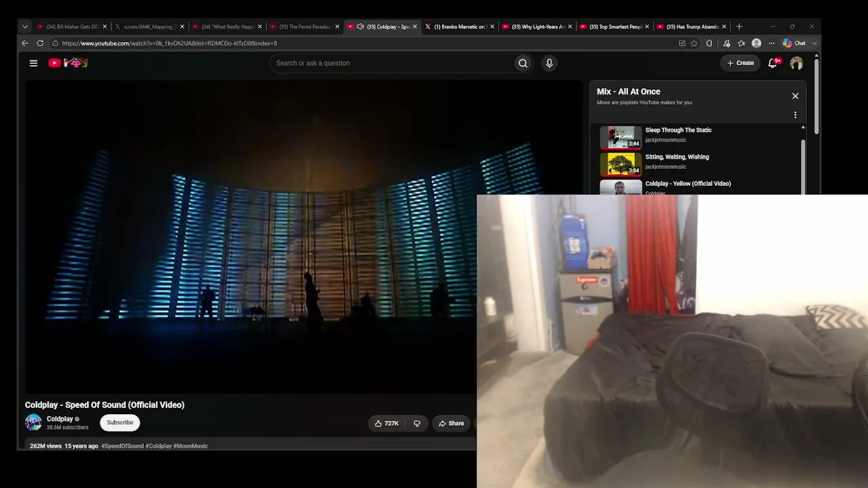Screen dimensions: 868x488
Task: Focus the 'Search or ask a question' field
Action: click(392, 63)
